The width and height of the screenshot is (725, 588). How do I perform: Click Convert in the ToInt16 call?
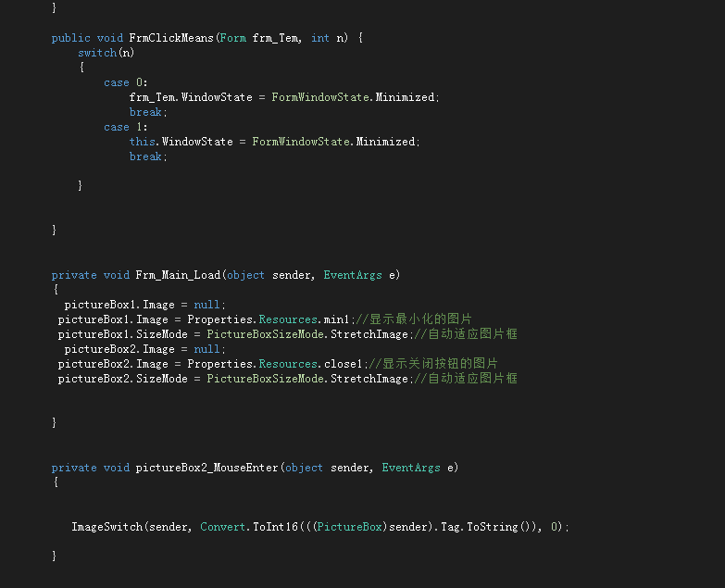[222, 527]
